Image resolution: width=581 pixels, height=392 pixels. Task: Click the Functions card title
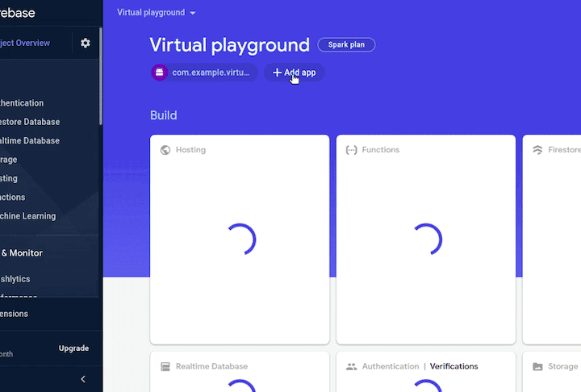coord(381,150)
